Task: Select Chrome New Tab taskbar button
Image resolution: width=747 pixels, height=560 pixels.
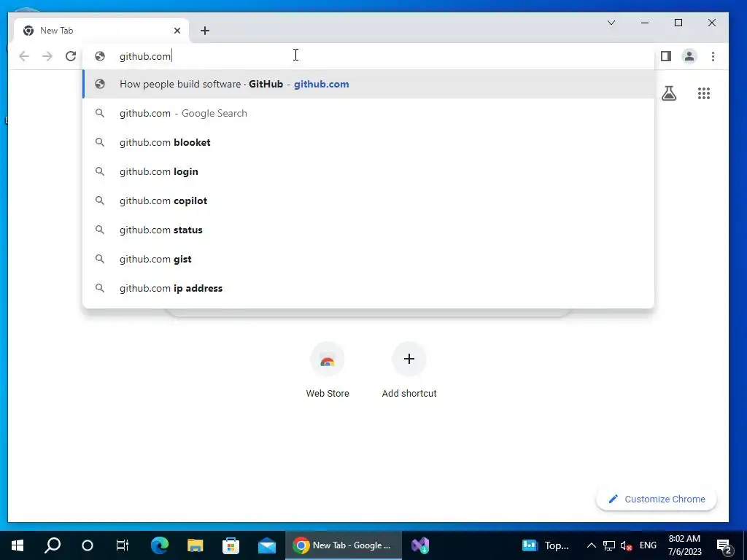Action: pyautogui.click(x=344, y=545)
